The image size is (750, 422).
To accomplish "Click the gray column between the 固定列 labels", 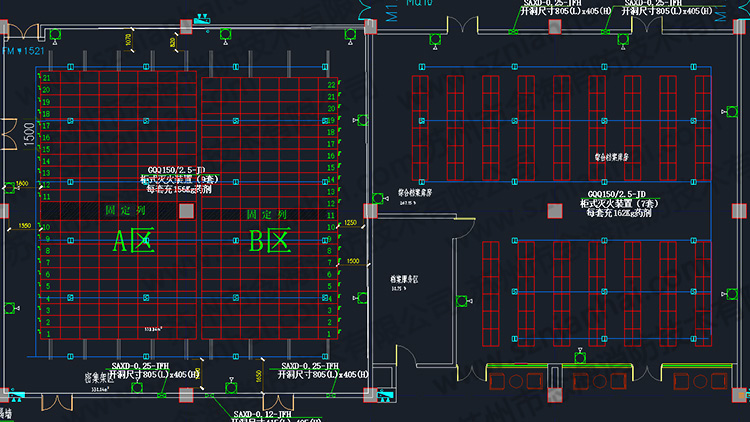I will pyautogui.click(x=186, y=211).
